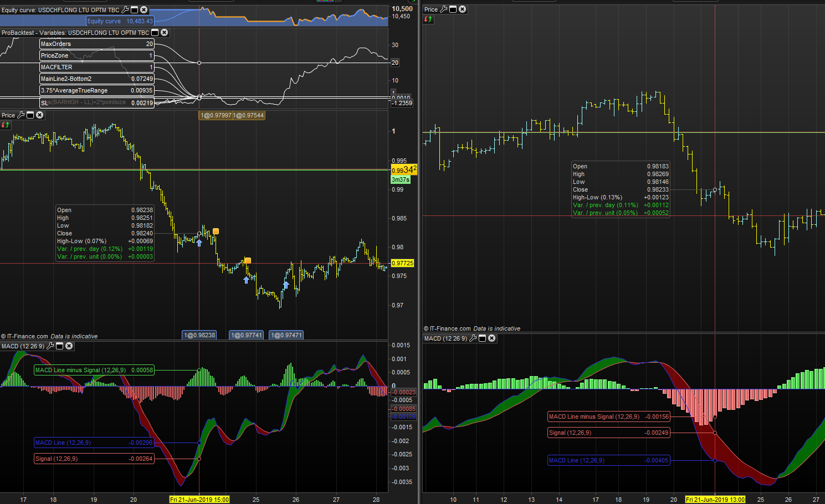Close the right MACD (12 26 9) panel

(x=492, y=338)
